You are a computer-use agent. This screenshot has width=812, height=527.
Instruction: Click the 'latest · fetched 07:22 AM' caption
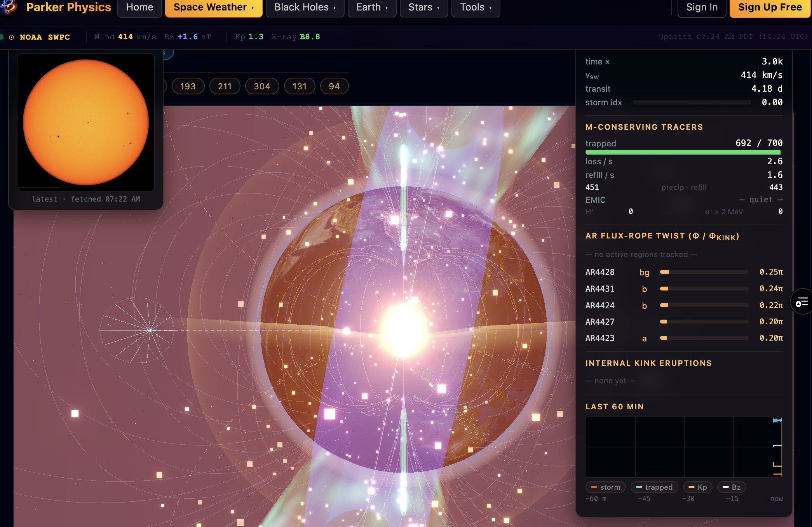tap(86, 199)
